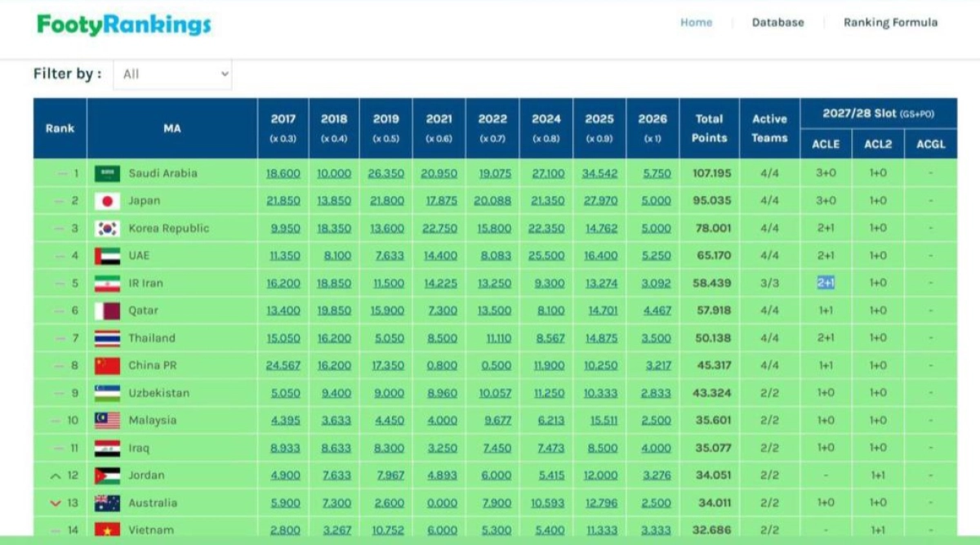Click the UAE flag icon
This screenshot has height=545, width=980.
click(108, 256)
